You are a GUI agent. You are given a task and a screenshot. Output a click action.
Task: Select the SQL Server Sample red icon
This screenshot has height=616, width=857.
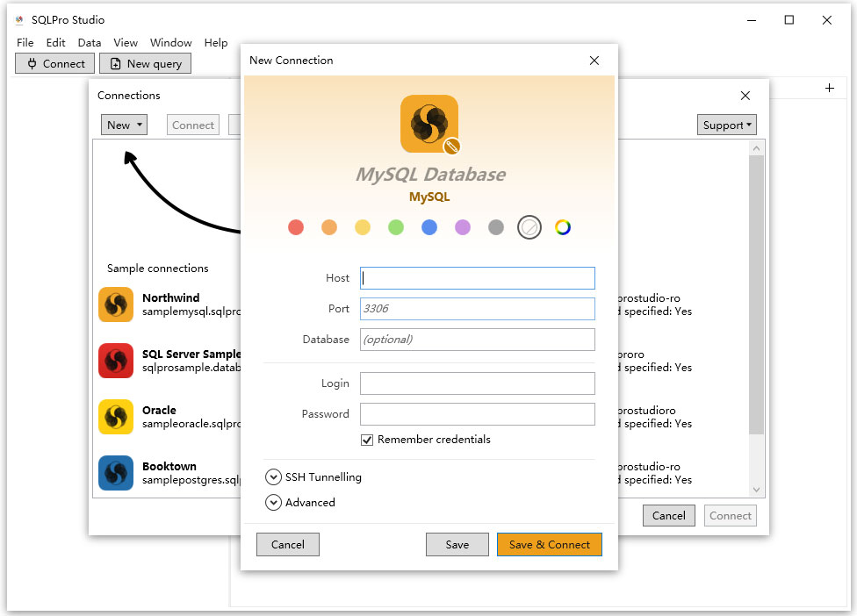coord(116,361)
